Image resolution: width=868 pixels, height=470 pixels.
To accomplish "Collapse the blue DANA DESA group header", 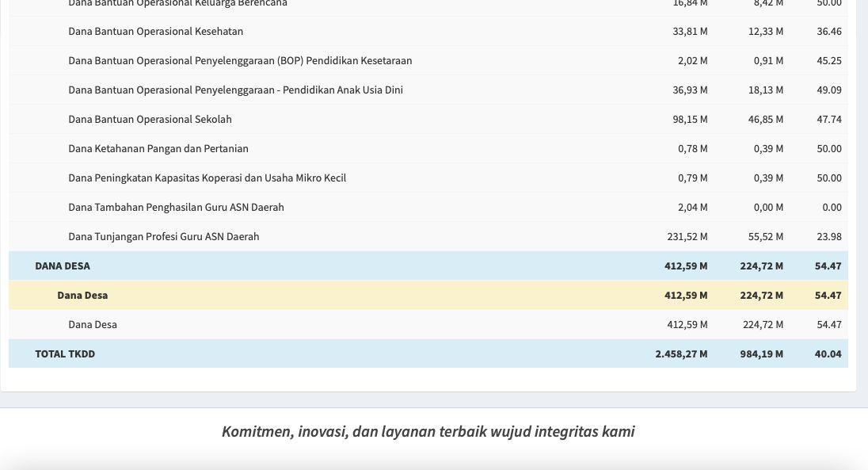I will 63,266.
